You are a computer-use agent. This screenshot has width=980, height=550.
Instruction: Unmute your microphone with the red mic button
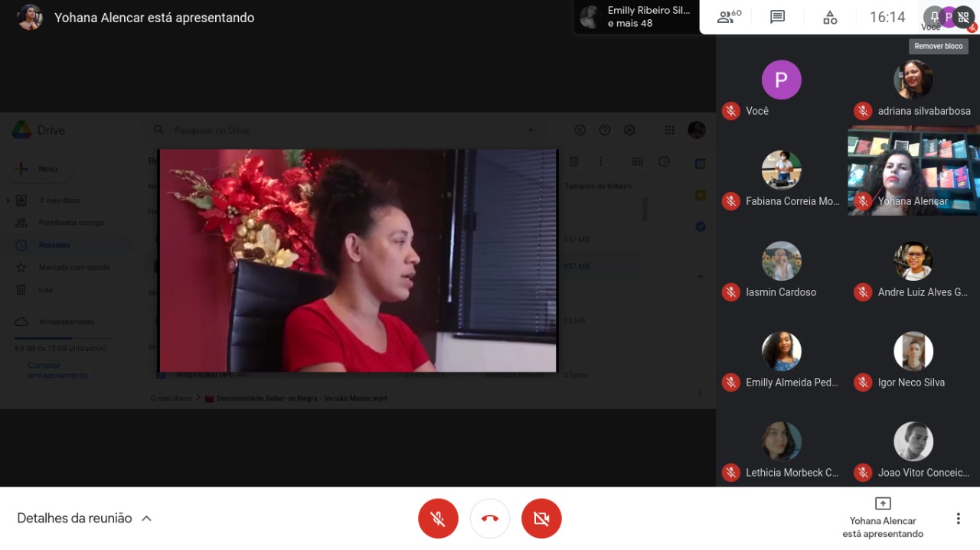438,518
